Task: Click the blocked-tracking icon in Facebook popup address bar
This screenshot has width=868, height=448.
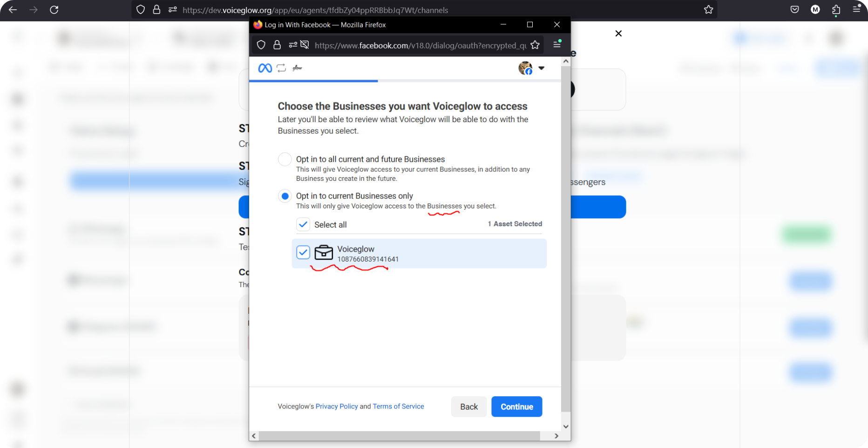Action: (305, 45)
